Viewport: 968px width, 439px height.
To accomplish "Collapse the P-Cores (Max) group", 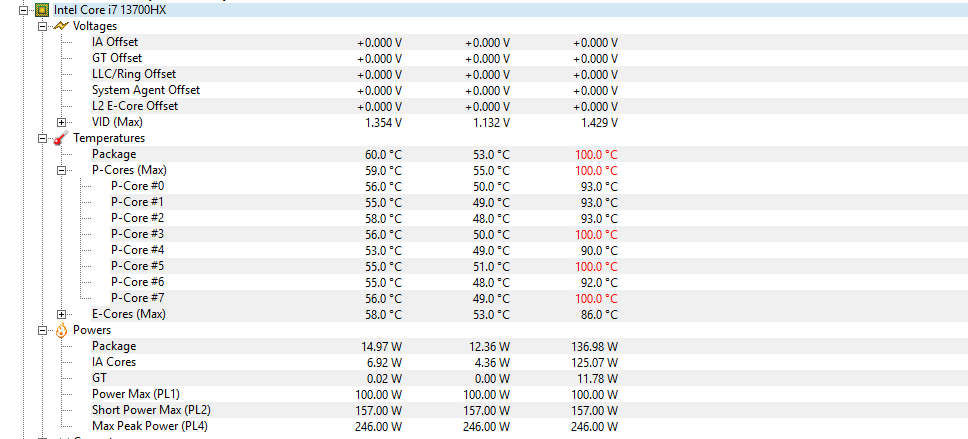I will coord(61,170).
